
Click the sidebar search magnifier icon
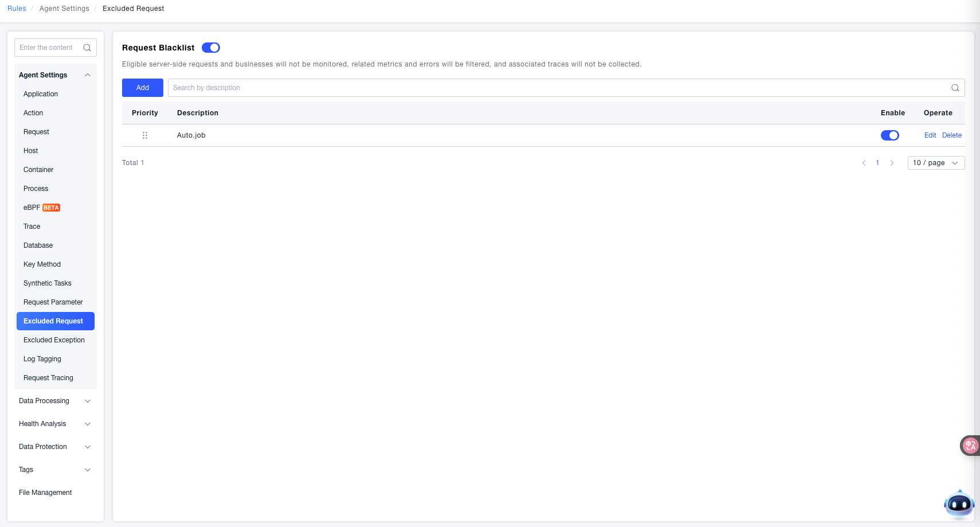coord(87,48)
